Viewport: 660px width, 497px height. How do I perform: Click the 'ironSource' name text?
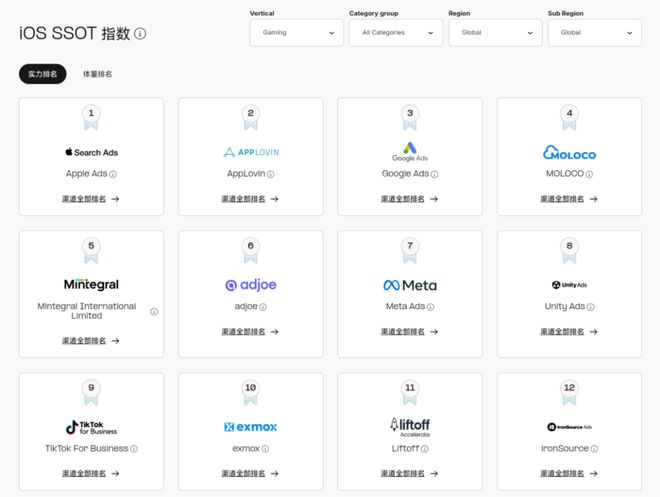pos(565,449)
